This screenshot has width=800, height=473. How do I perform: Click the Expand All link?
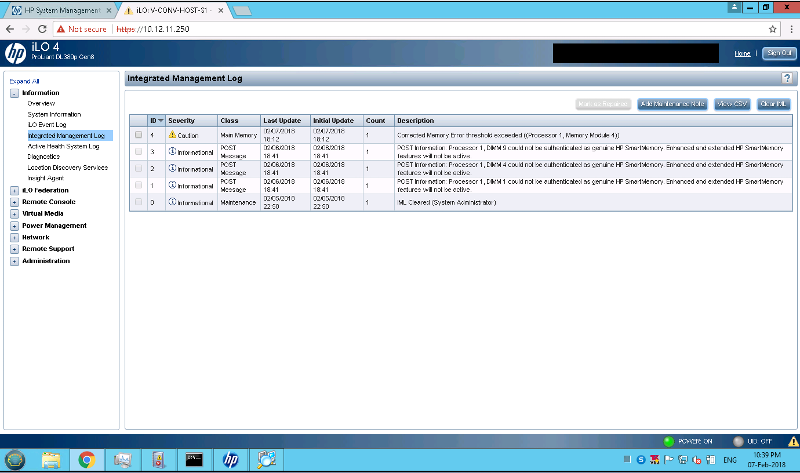24,81
